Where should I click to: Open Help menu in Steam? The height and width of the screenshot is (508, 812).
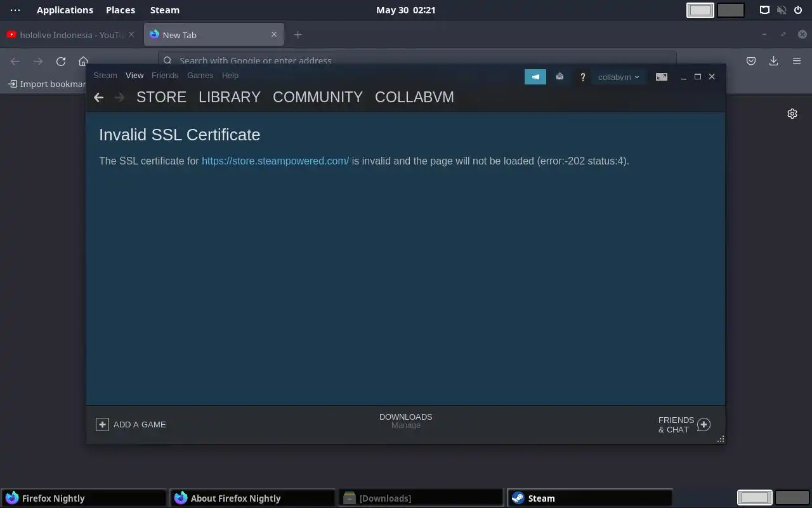[230, 75]
